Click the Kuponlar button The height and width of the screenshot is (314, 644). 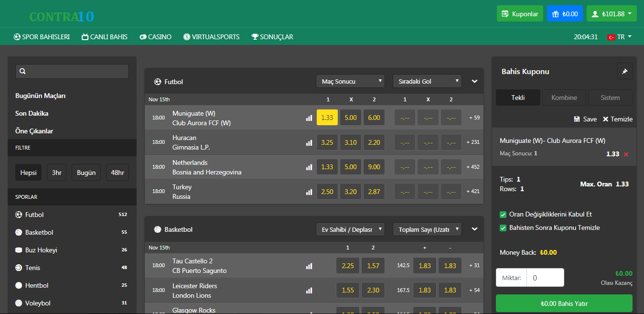pos(519,14)
